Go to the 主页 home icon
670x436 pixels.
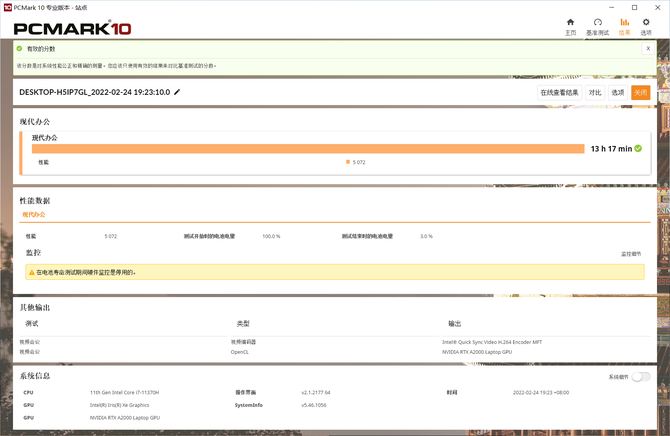pyautogui.click(x=570, y=25)
